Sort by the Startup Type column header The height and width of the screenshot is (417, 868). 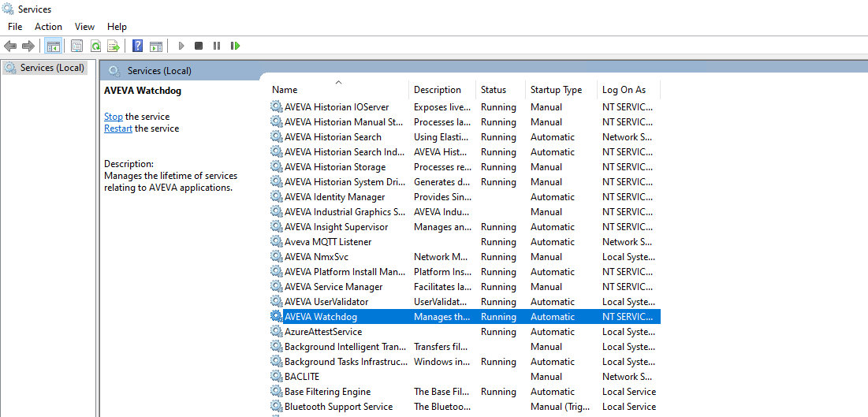[x=556, y=90]
